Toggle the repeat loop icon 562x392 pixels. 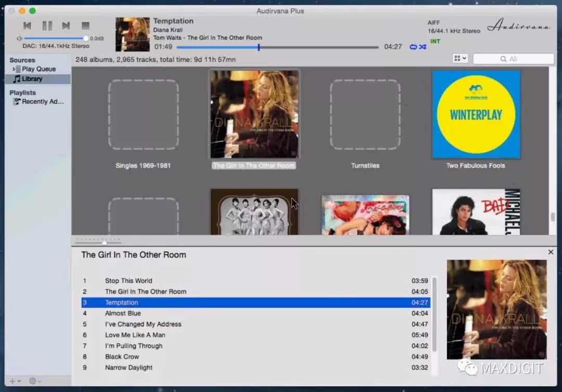click(x=413, y=47)
